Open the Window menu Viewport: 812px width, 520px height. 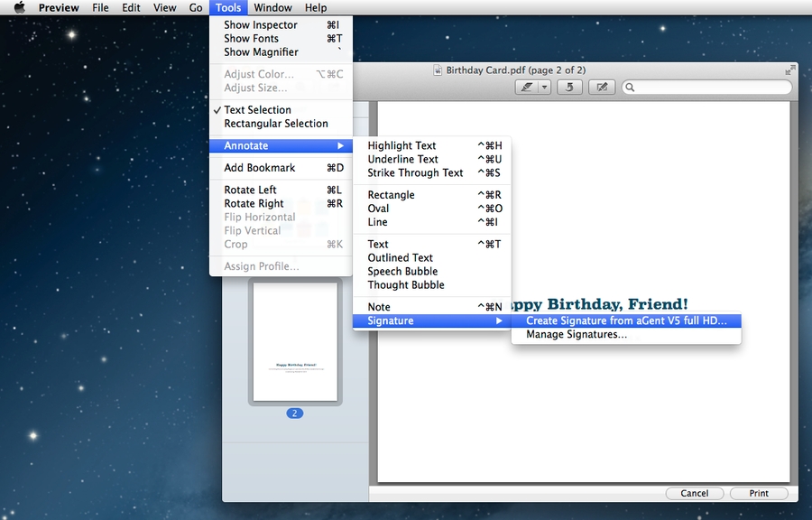tap(272, 7)
